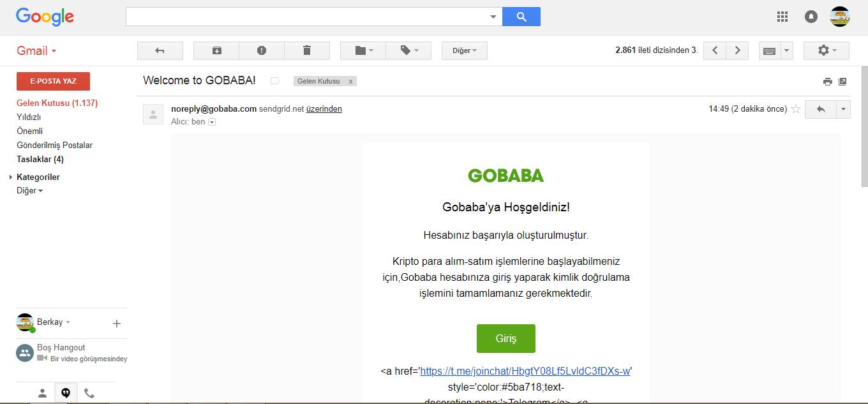Image resolution: width=868 pixels, height=404 pixels.
Task: Open the Gmail product dropdown
Action: pyautogui.click(x=36, y=51)
